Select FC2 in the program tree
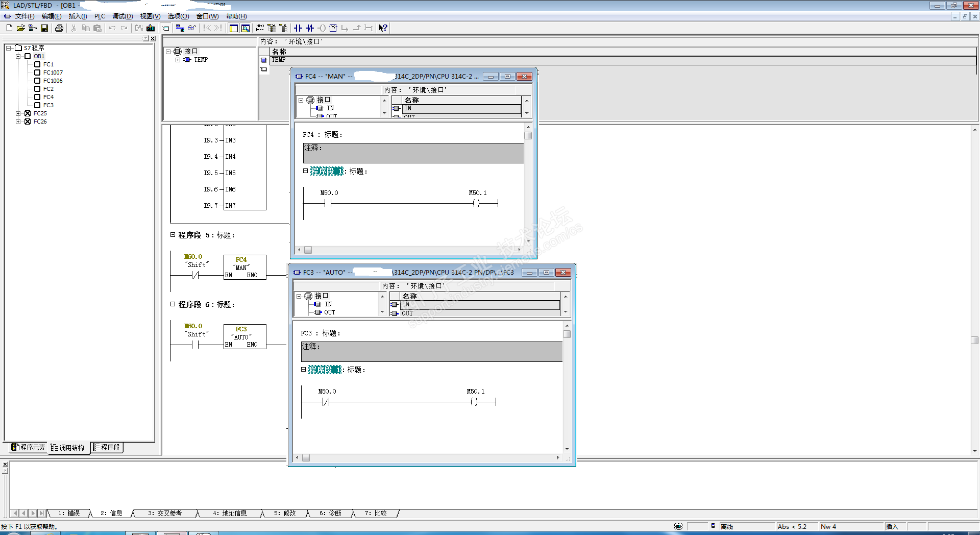 [x=48, y=89]
